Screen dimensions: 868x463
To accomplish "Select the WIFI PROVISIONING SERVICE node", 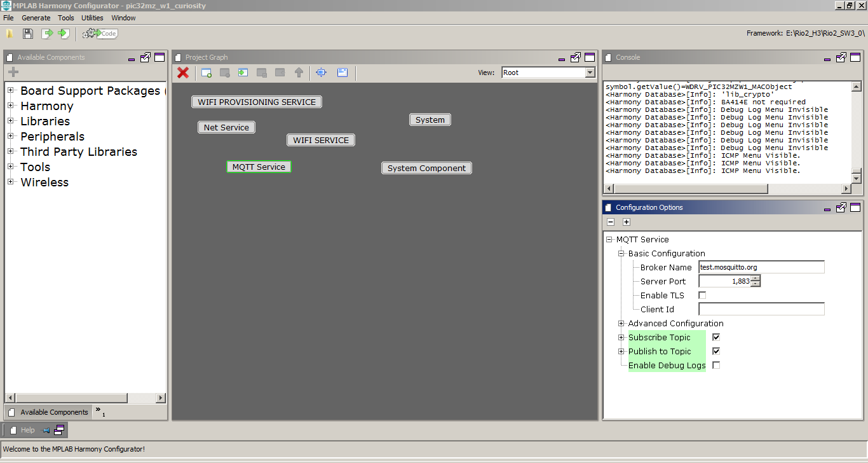I will 257,102.
